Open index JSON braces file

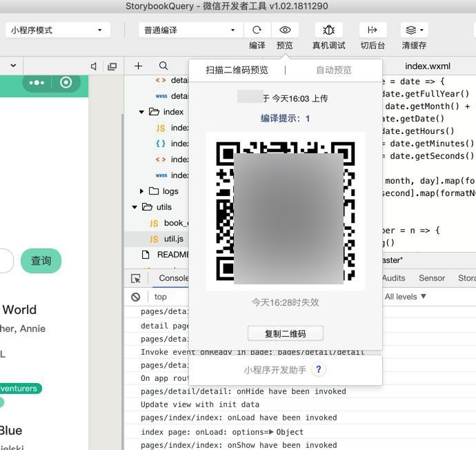click(172, 144)
